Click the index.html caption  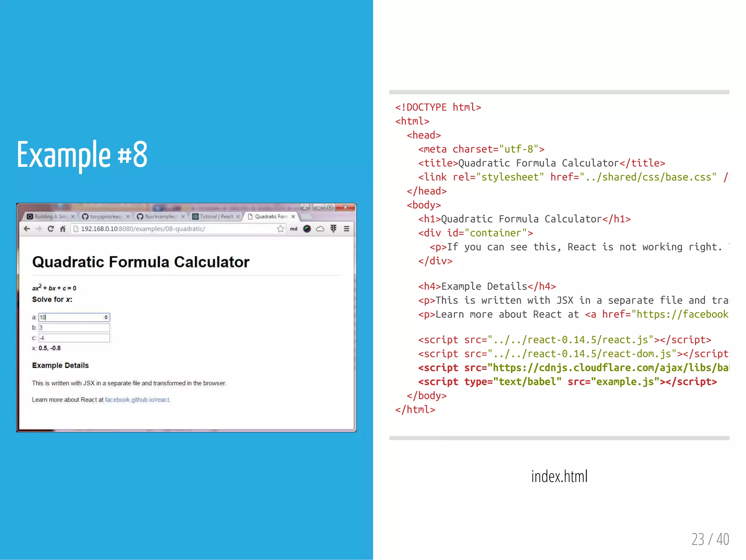559,476
